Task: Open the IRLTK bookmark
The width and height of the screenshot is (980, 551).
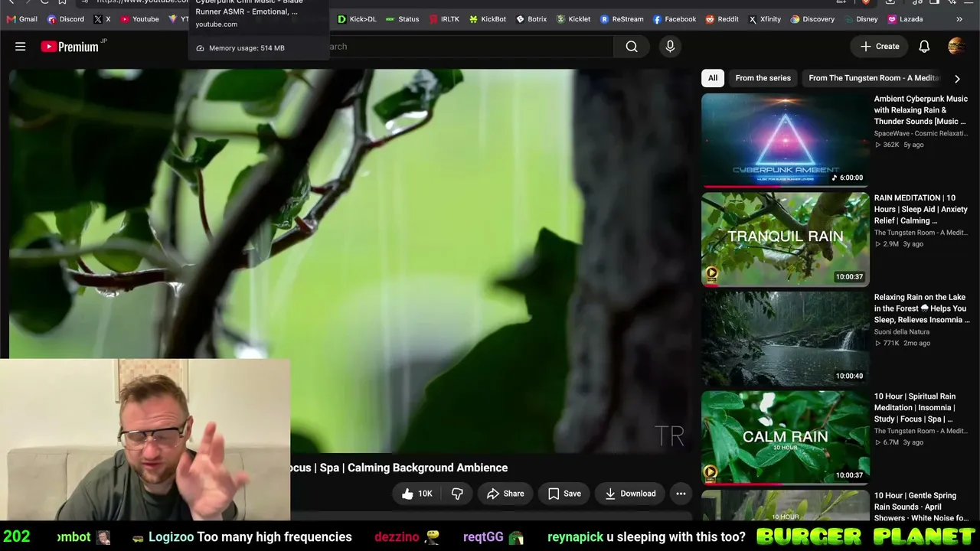Action: [x=444, y=19]
